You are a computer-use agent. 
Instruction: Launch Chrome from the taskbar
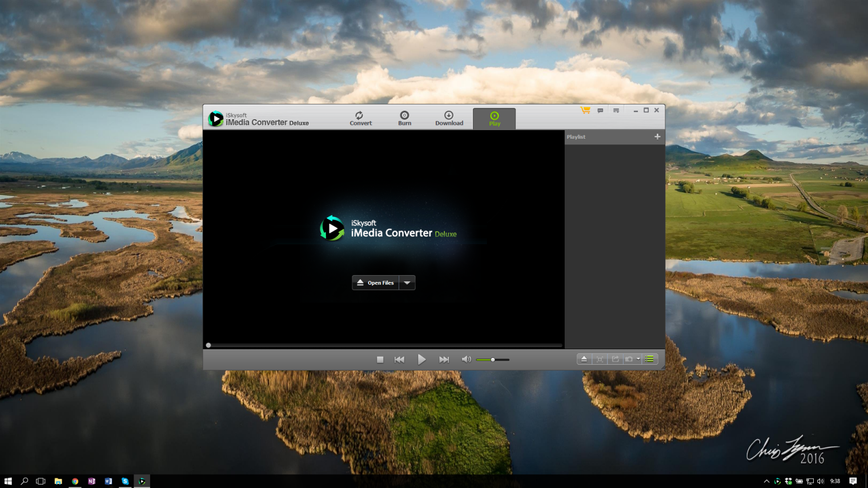click(x=75, y=481)
